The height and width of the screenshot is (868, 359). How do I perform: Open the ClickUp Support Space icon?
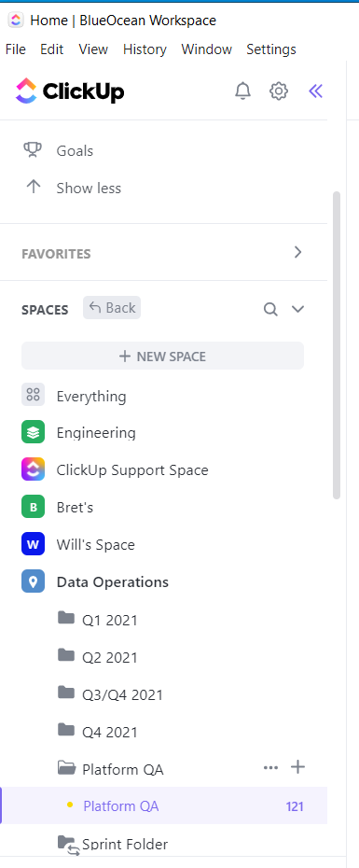33,470
